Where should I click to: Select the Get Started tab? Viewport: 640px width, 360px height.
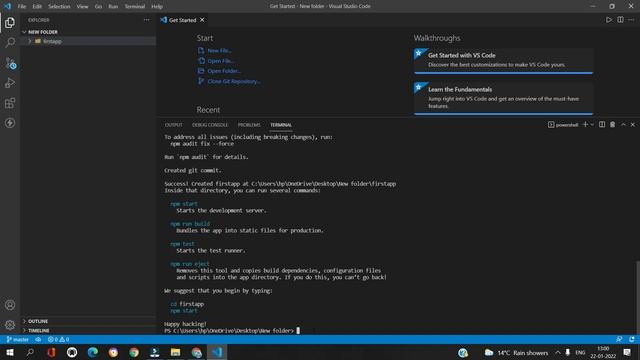click(182, 20)
